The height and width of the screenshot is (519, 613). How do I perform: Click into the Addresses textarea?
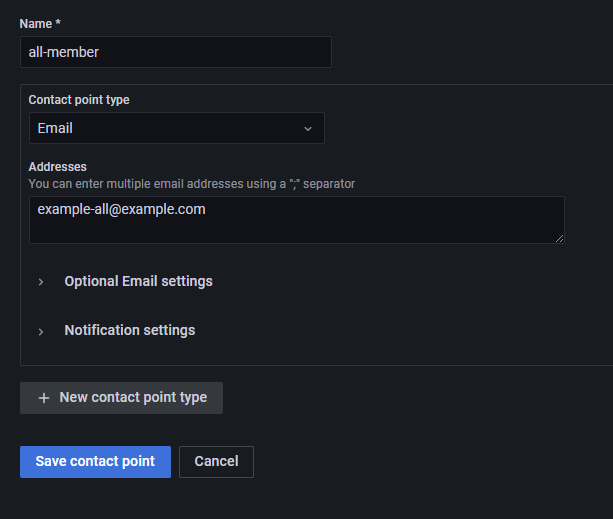[297, 220]
